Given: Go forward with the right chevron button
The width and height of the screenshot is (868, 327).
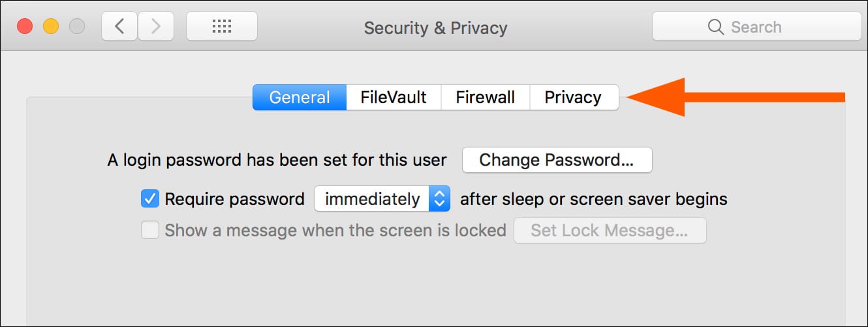Looking at the screenshot, I should (155, 27).
